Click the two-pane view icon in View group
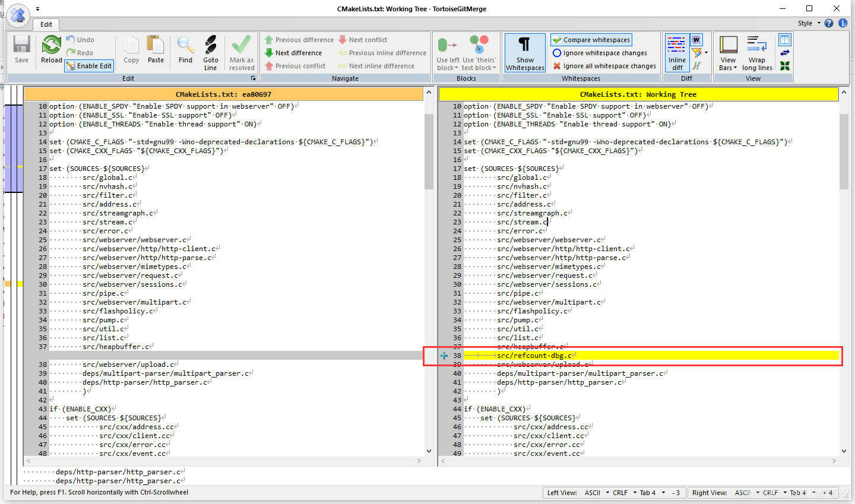 pos(785,40)
